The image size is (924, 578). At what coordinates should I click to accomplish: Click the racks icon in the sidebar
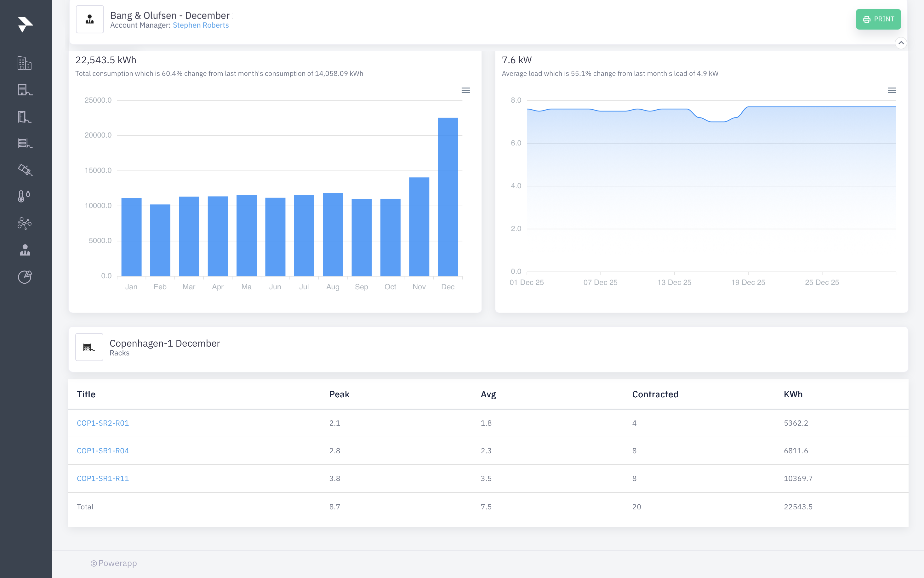click(x=25, y=143)
